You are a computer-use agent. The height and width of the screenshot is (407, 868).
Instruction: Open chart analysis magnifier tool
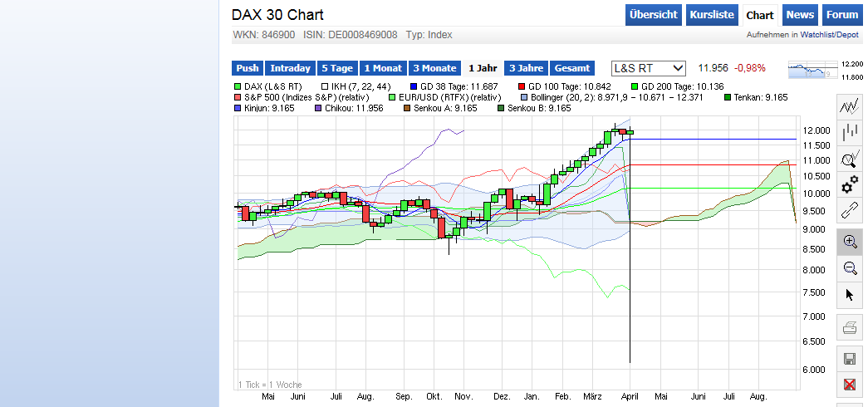(x=849, y=159)
